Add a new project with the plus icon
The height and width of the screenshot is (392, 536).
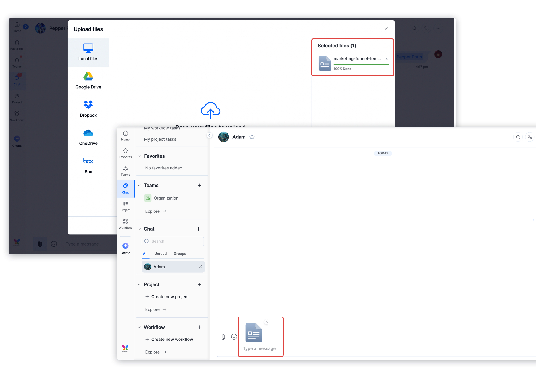(x=200, y=284)
